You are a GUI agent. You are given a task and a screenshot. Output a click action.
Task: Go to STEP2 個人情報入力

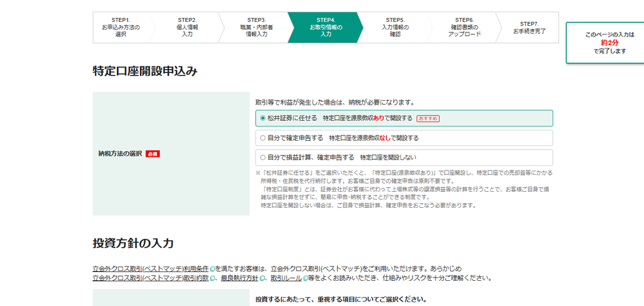point(188,28)
